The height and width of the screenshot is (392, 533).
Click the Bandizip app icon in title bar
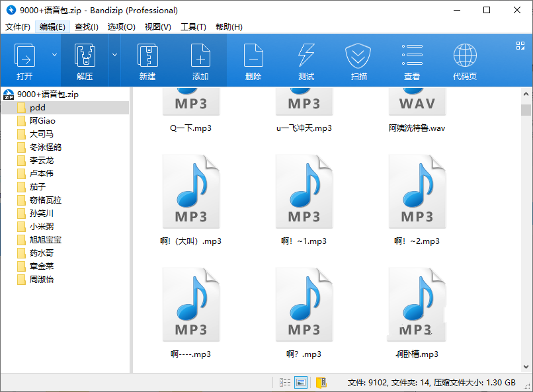[x=11, y=10]
